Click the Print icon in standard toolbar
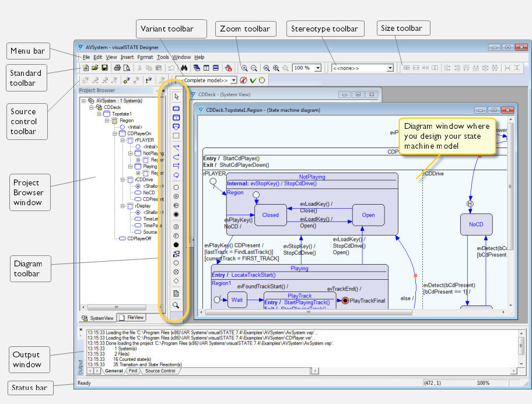The height and width of the screenshot is (404, 532). click(117, 68)
